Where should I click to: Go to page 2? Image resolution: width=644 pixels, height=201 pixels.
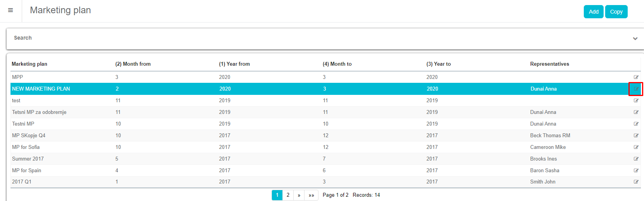(288, 195)
